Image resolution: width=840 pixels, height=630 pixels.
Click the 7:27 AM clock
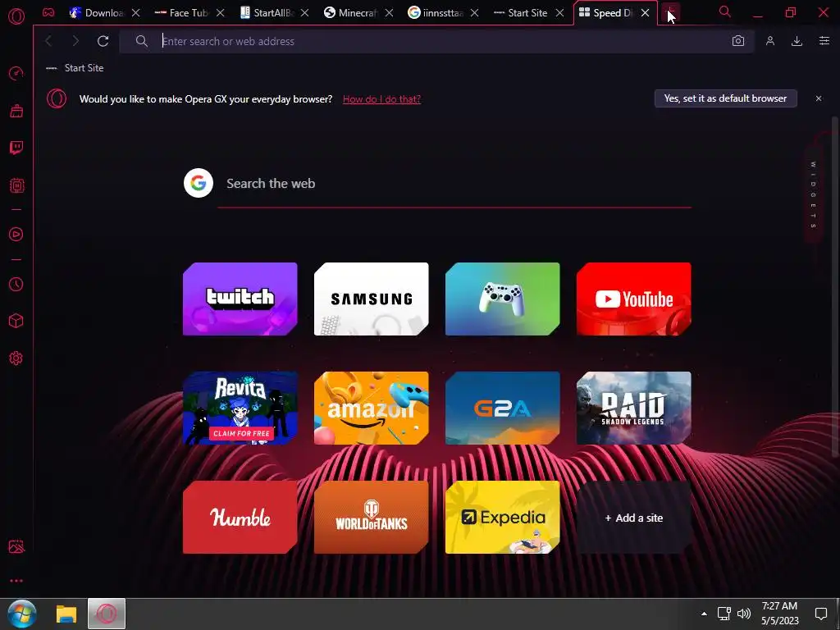tap(779, 606)
